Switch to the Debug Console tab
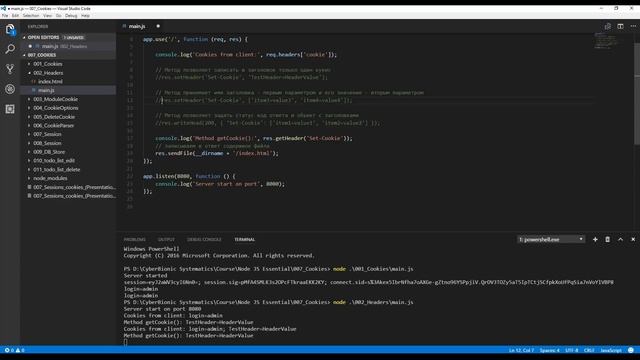The image size is (640, 360). tap(204, 240)
